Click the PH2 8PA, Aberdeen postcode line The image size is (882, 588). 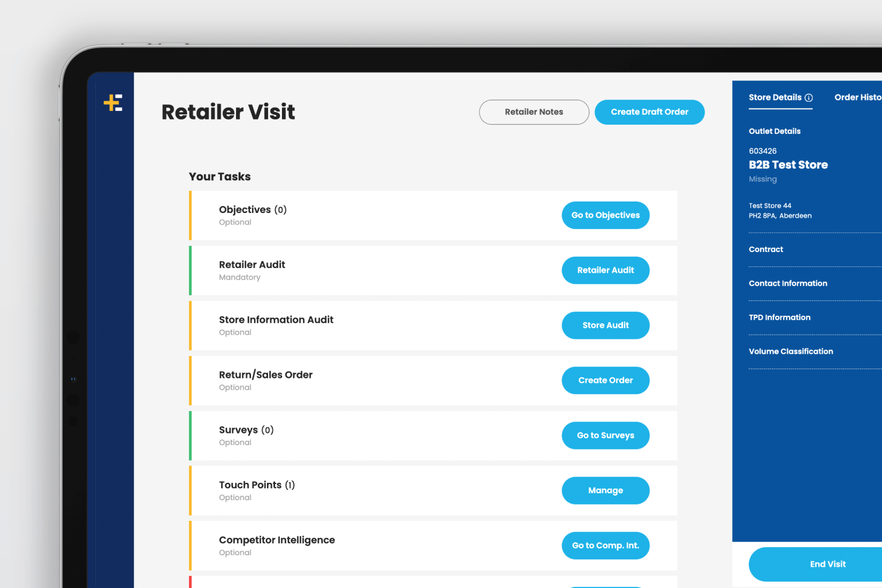click(780, 216)
